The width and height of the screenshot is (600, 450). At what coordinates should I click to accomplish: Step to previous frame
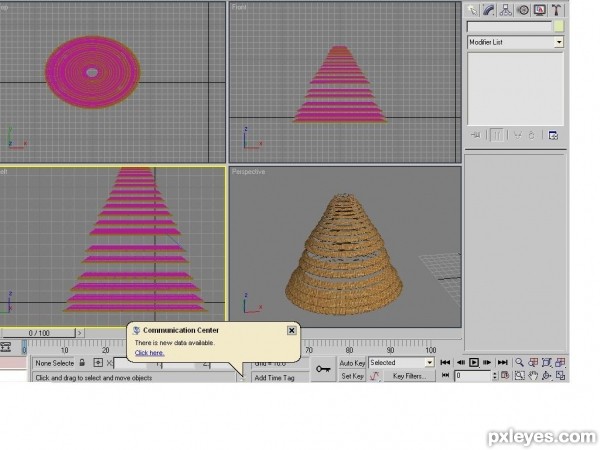461,362
